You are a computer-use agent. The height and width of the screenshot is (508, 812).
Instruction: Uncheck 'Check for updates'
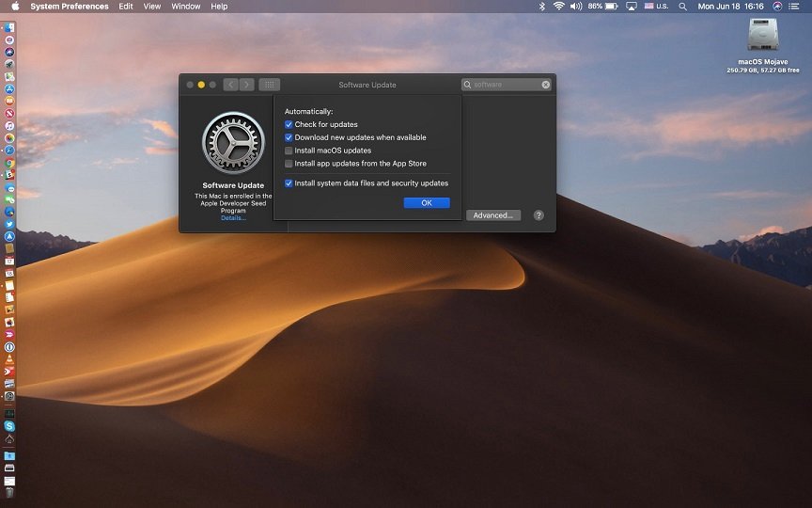pos(289,124)
